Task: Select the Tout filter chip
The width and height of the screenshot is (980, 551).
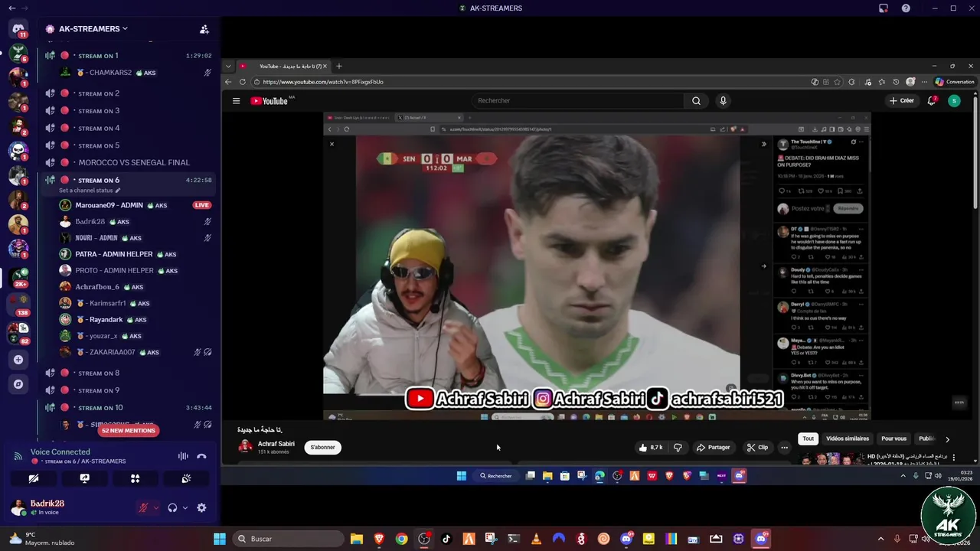Action: 808,439
